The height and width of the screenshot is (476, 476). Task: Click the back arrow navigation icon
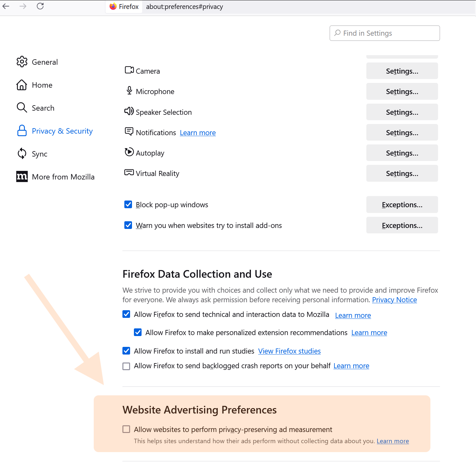click(6, 6)
